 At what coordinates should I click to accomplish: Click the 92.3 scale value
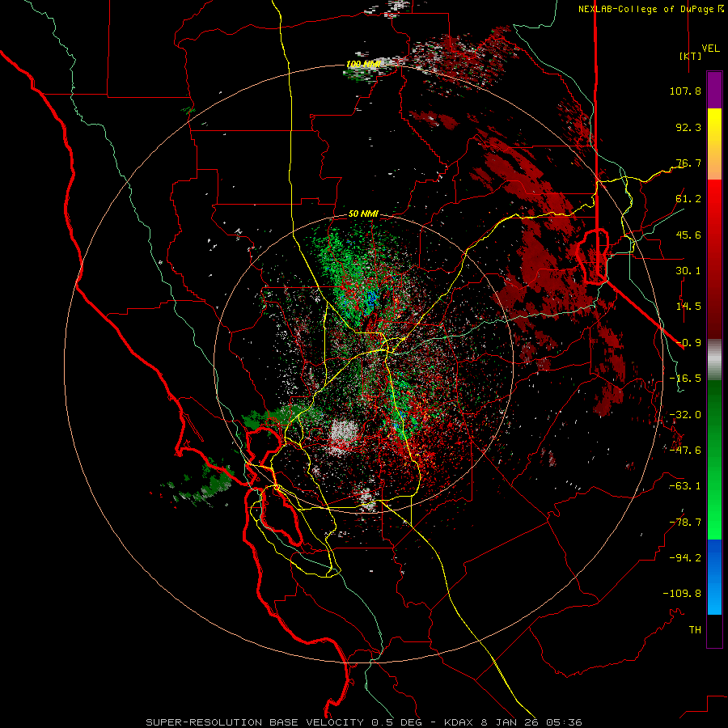pos(688,127)
